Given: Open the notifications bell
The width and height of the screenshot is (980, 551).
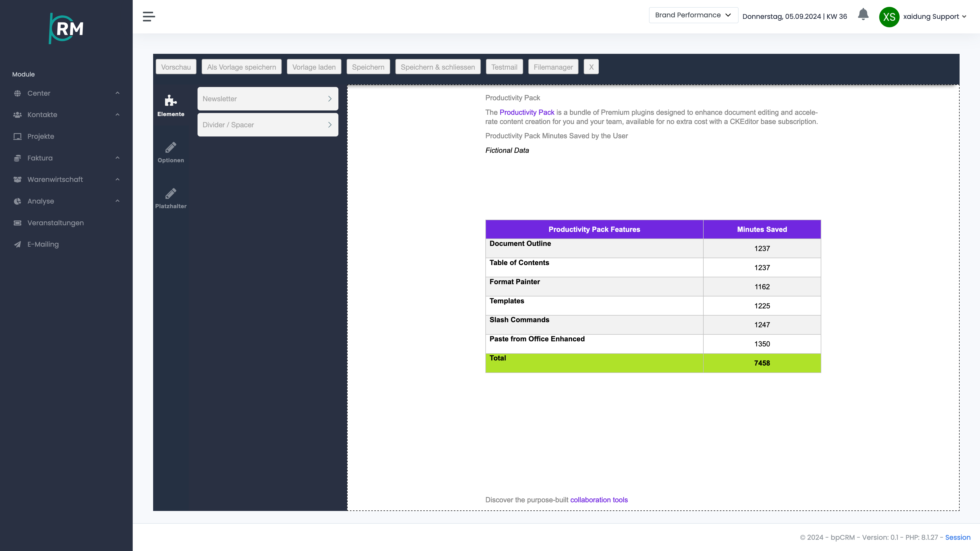Looking at the screenshot, I should click(x=863, y=15).
